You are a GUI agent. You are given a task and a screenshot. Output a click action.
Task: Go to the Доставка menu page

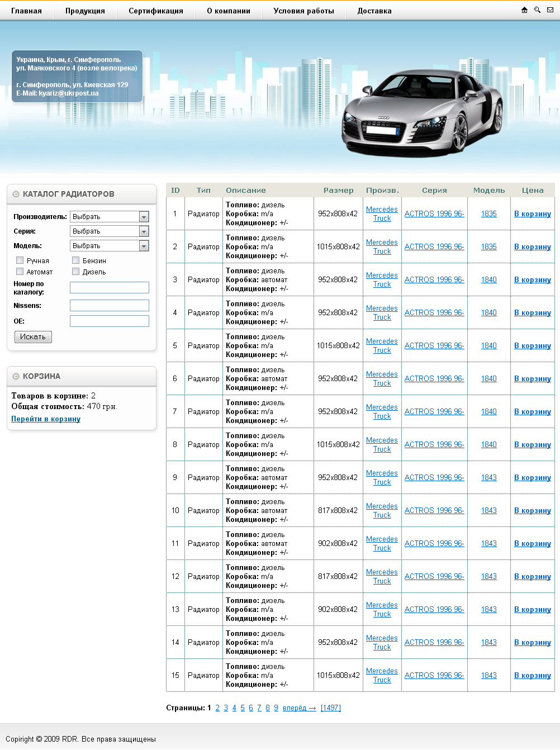pyautogui.click(x=374, y=11)
